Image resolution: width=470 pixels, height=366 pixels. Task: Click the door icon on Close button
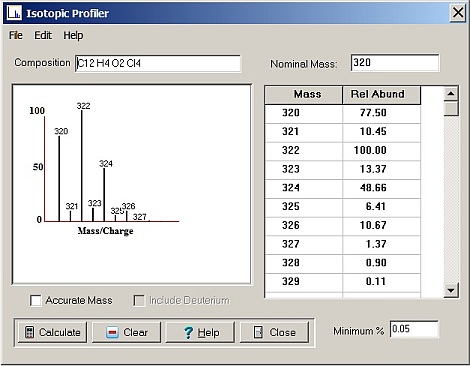[258, 332]
